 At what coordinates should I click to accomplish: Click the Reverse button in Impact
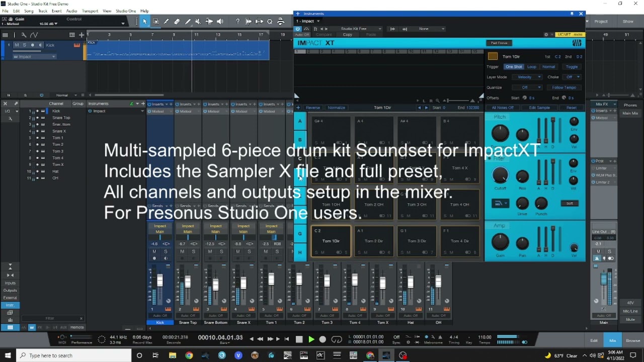(x=313, y=108)
